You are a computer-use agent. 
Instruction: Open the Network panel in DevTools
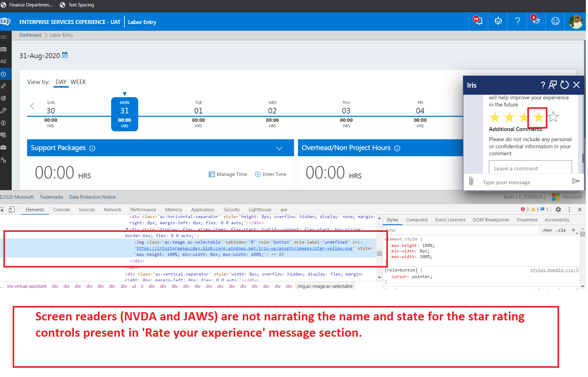112,209
